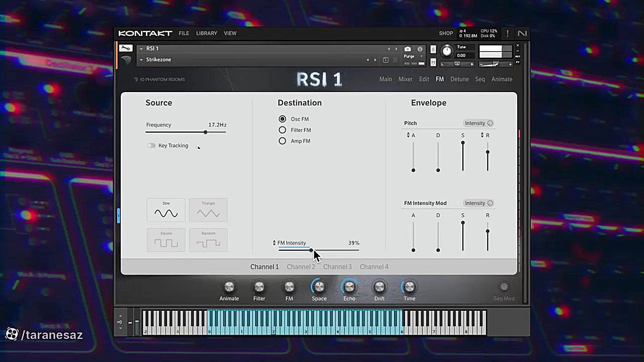This screenshot has width=644, height=362.
Task: Click the Native Instruments NI logo
Action: 522,33
